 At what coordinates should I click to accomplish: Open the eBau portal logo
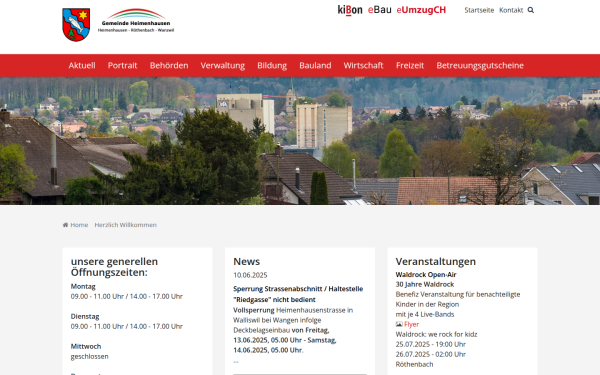pos(380,10)
